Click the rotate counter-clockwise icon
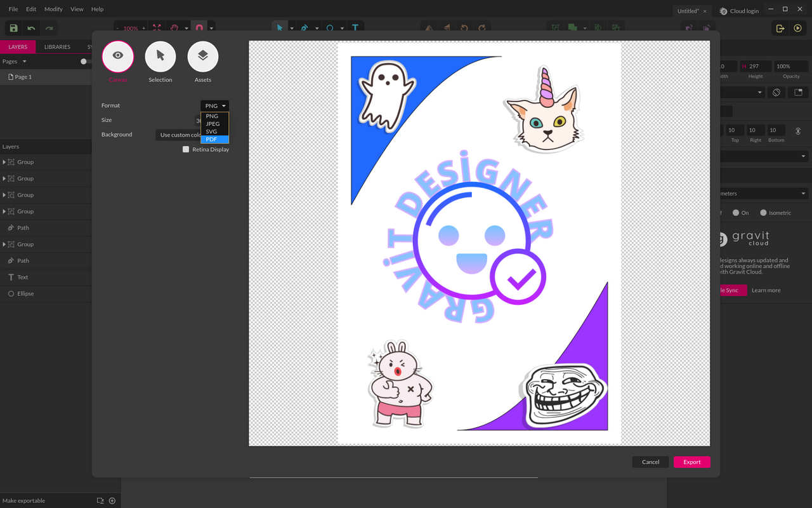This screenshot has height=508, width=812. tap(464, 28)
